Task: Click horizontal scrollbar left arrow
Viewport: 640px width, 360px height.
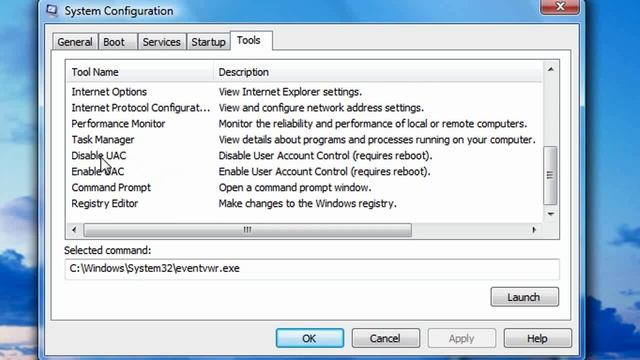Action: pos(74,230)
